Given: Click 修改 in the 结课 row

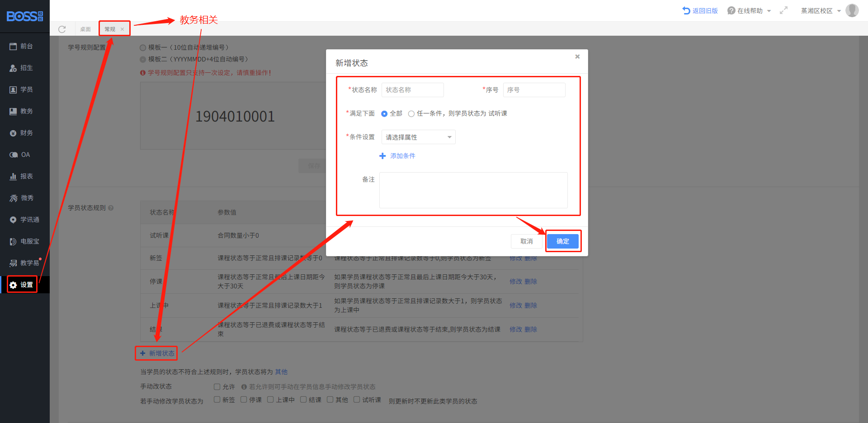Looking at the screenshot, I should pos(516,329).
